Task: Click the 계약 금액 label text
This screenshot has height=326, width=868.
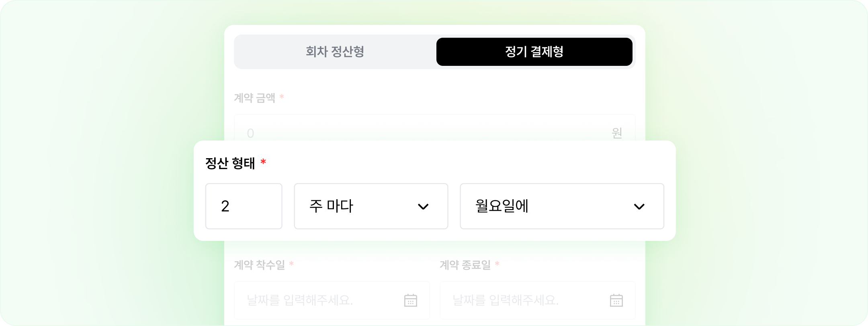Action: (x=254, y=98)
